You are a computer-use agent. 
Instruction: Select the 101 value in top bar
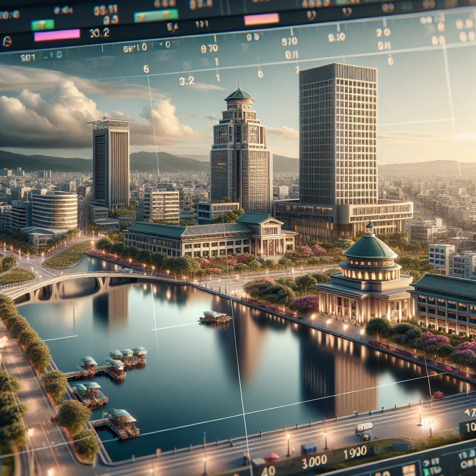[x=202, y=24]
